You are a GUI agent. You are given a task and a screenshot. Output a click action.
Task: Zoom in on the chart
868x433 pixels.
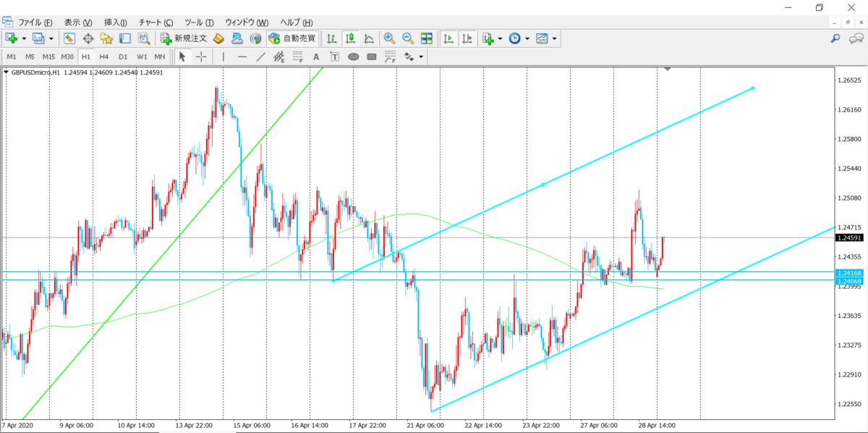click(389, 38)
